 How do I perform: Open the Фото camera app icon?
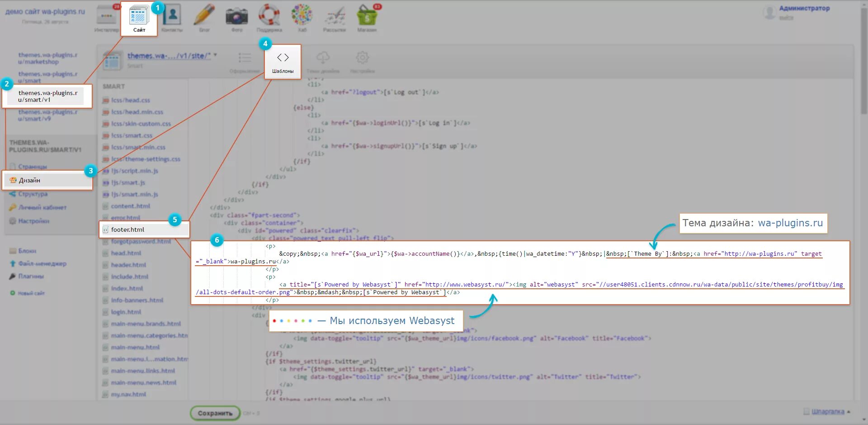pos(237,16)
